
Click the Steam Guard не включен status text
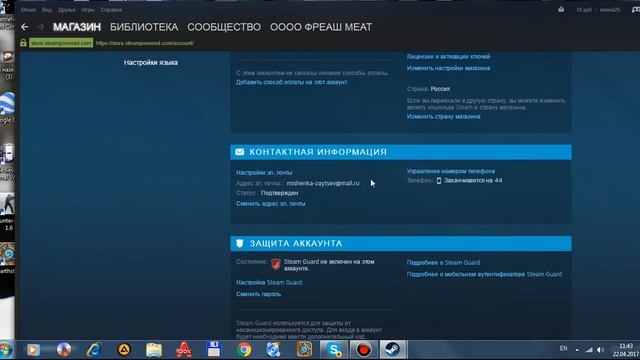click(329, 265)
